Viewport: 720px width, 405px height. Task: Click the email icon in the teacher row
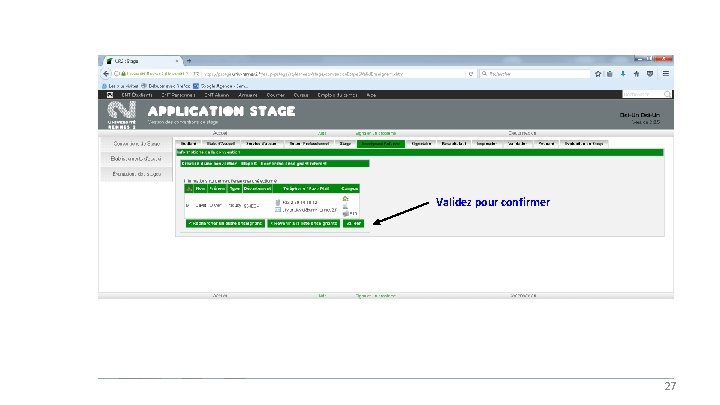tap(278, 210)
